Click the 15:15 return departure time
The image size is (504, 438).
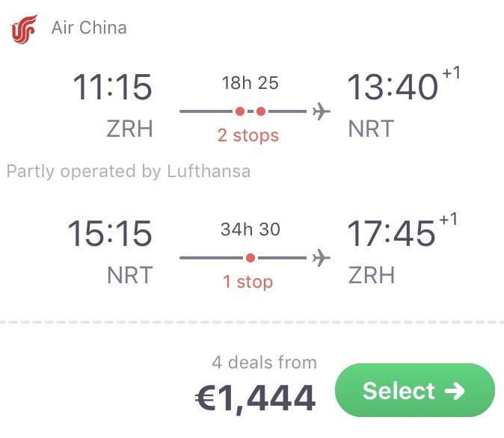(x=110, y=234)
